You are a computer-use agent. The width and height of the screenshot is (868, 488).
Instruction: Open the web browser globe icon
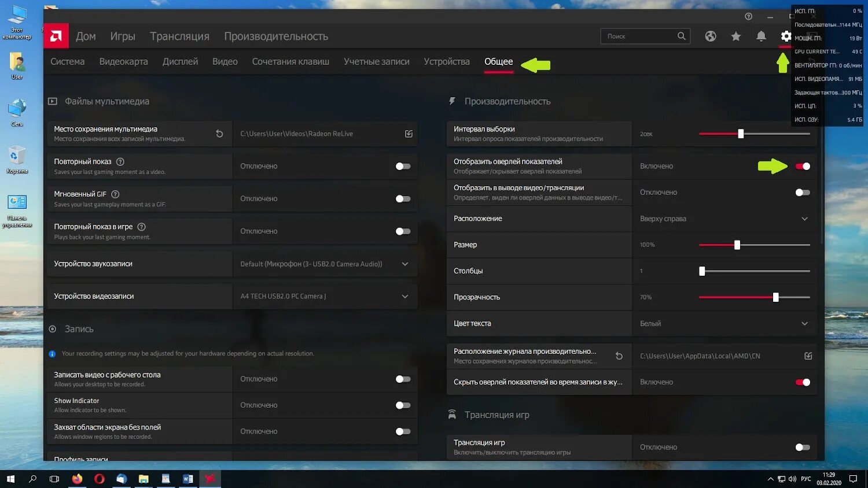pos(711,36)
